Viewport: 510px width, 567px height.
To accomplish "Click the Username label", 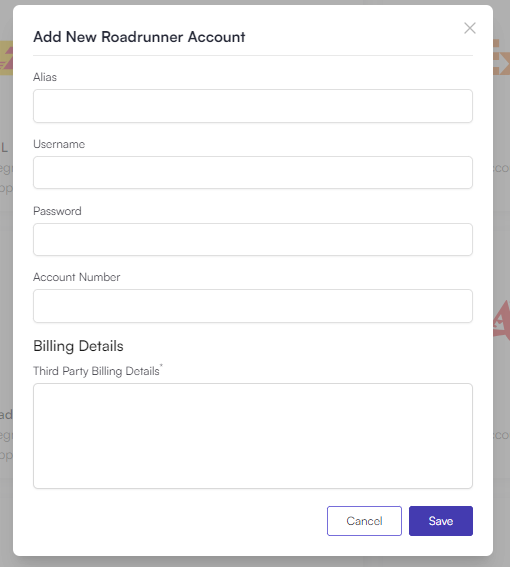I will coord(59,144).
